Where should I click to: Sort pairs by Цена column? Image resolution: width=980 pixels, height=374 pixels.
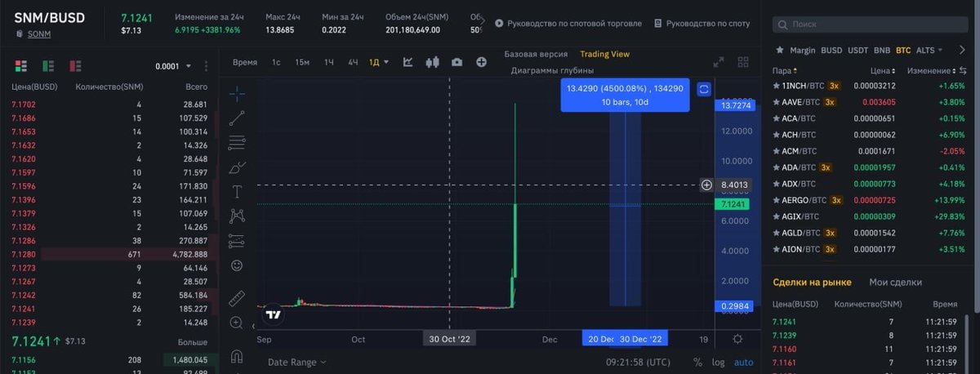pos(884,71)
